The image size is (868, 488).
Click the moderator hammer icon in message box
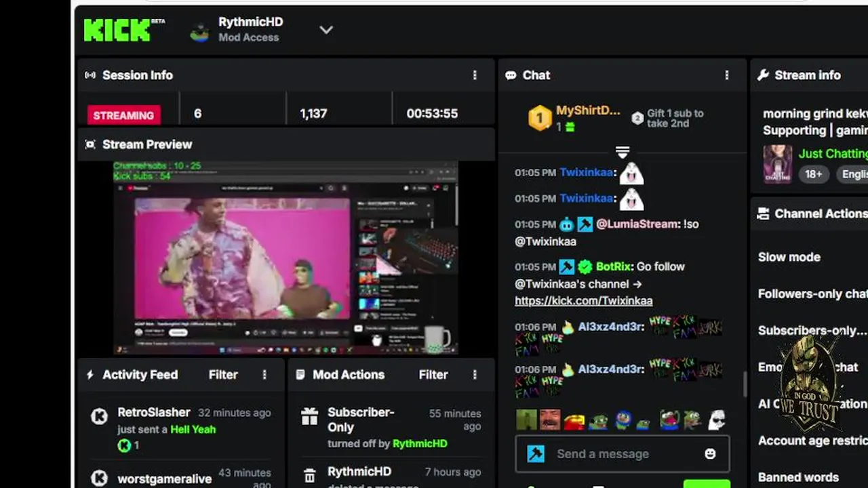(536, 454)
